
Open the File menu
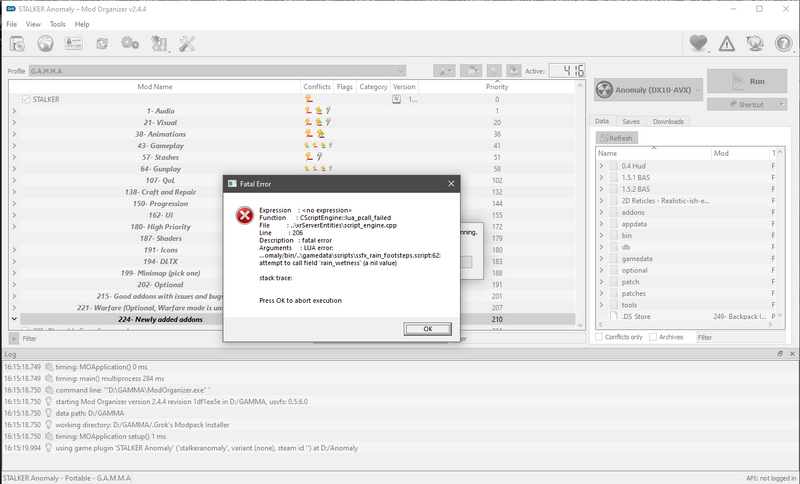click(12, 24)
